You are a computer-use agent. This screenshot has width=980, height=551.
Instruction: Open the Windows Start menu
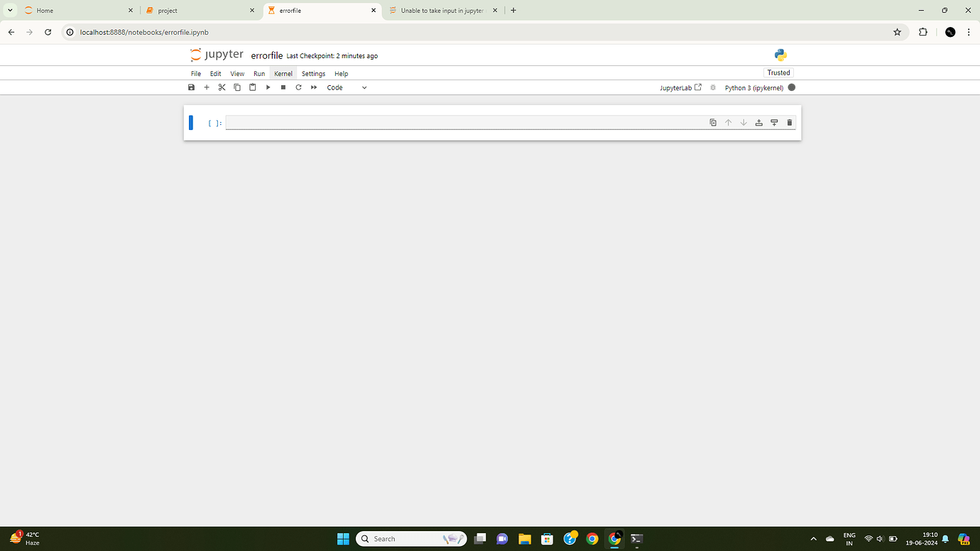click(343, 538)
